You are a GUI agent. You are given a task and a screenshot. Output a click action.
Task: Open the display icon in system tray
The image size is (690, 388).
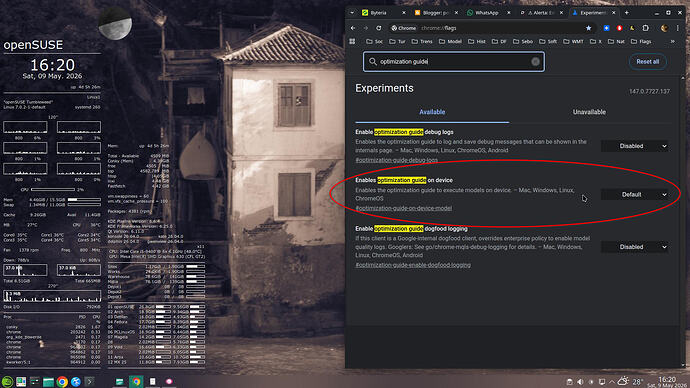(x=602, y=382)
